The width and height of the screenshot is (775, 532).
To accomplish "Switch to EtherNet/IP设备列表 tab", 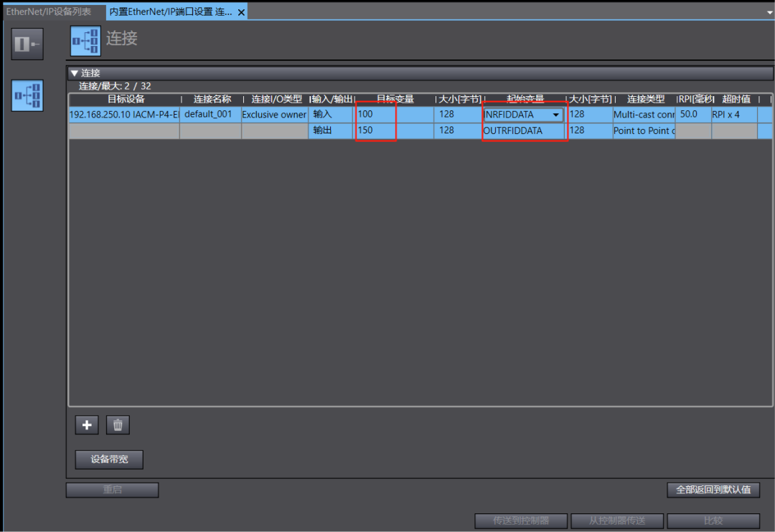I will coord(49,12).
